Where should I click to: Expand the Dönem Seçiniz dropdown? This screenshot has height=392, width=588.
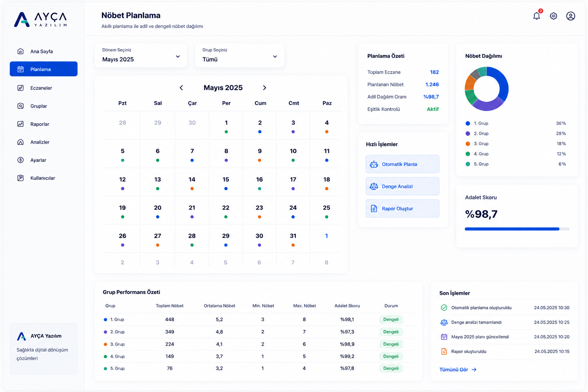coord(141,56)
